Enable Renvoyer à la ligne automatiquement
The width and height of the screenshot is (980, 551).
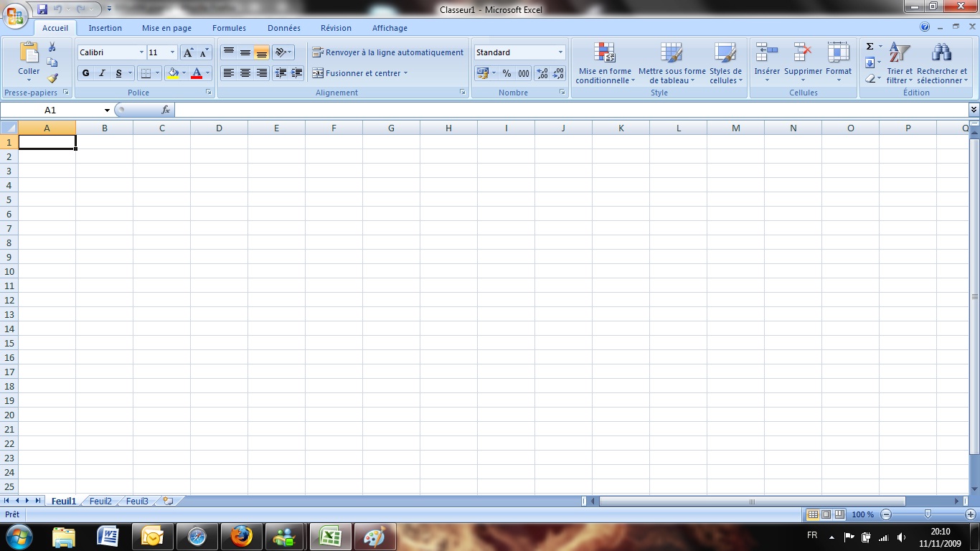tap(387, 52)
